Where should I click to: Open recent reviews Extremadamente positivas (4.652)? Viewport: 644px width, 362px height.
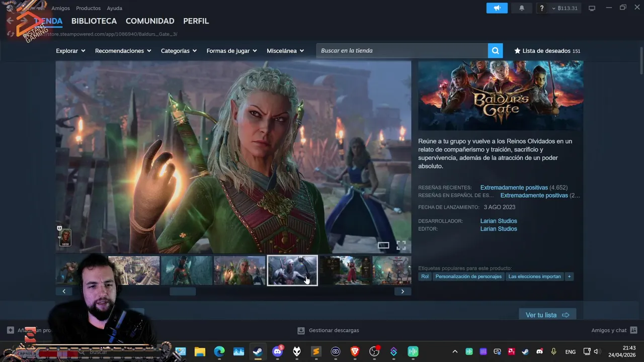click(x=524, y=188)
